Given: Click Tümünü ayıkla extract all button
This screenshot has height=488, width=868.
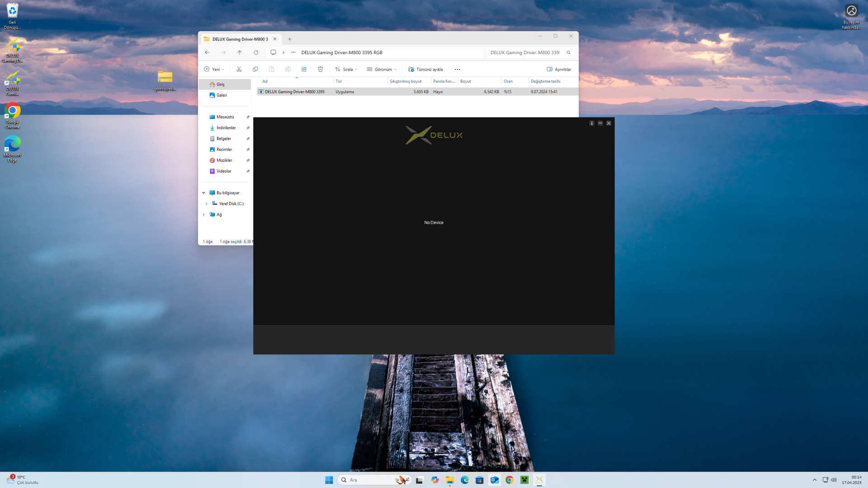Looking at the screenshot, I should [x=425, y=69].
